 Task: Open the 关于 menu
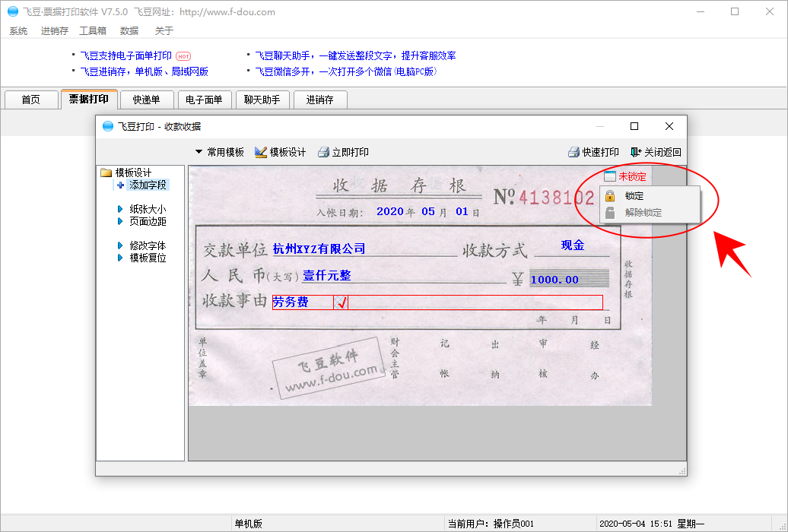164,31
